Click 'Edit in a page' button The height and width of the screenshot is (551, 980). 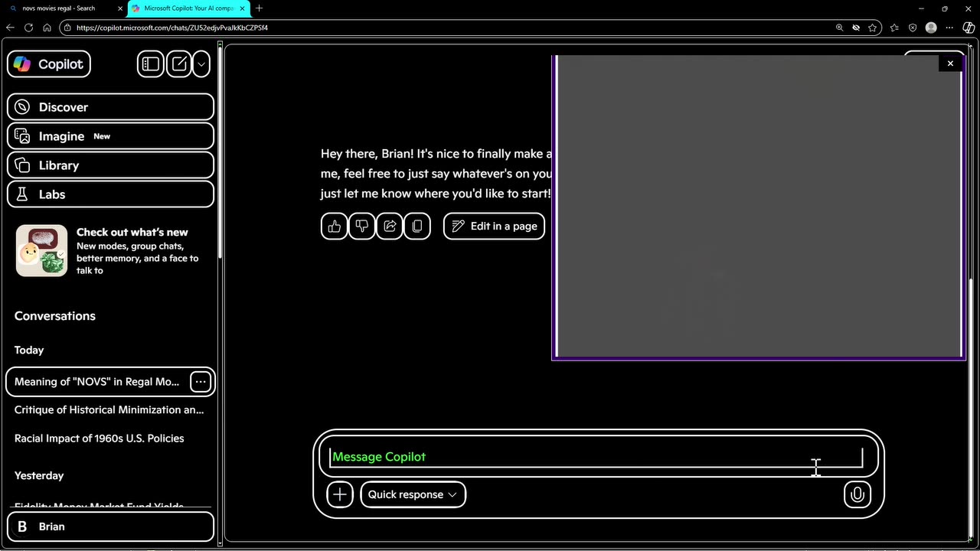pyautogui.click(x=494, y=226)
